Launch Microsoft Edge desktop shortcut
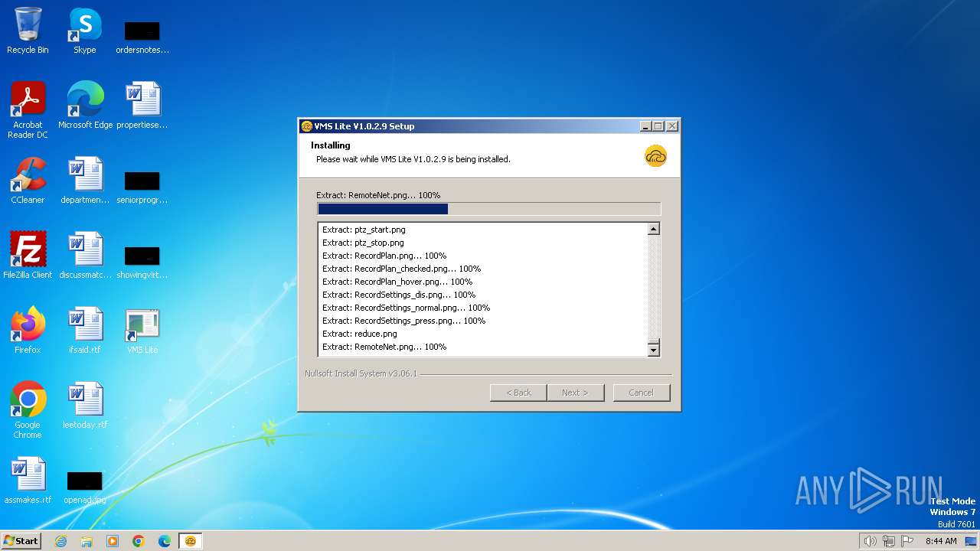 85,105
